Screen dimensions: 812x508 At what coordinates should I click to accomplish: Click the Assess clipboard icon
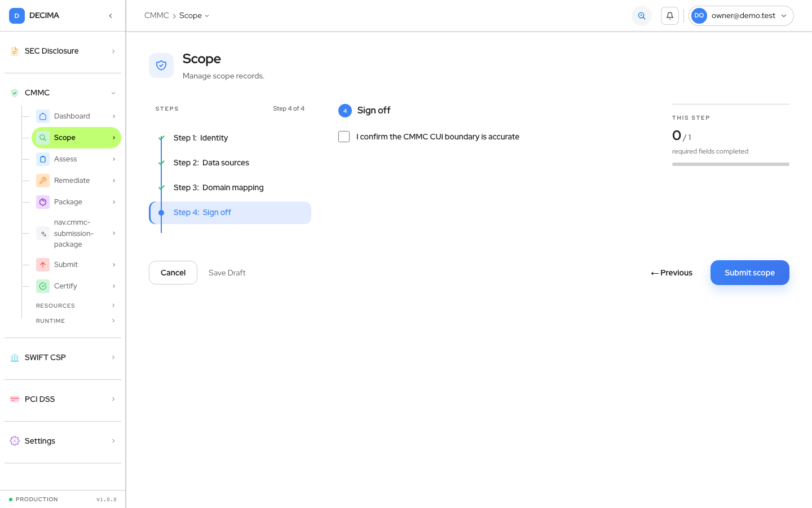pyautogui.click(x=43, y=159)
